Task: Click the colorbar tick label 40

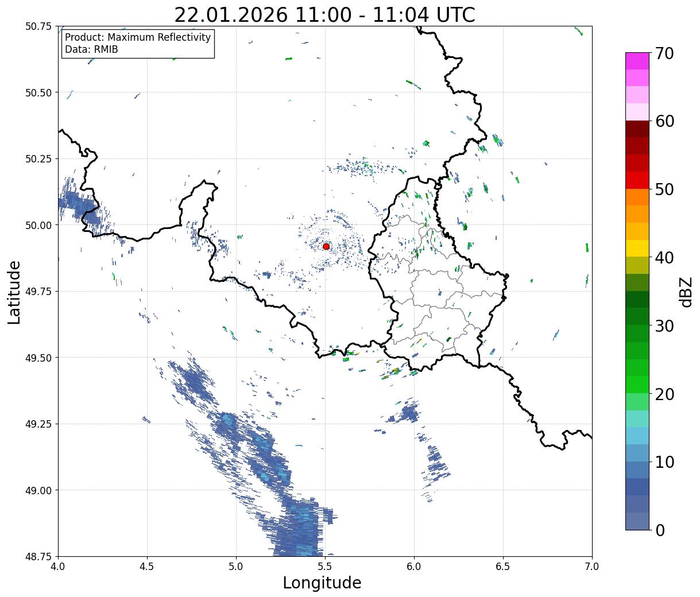Action: [664, 258]
